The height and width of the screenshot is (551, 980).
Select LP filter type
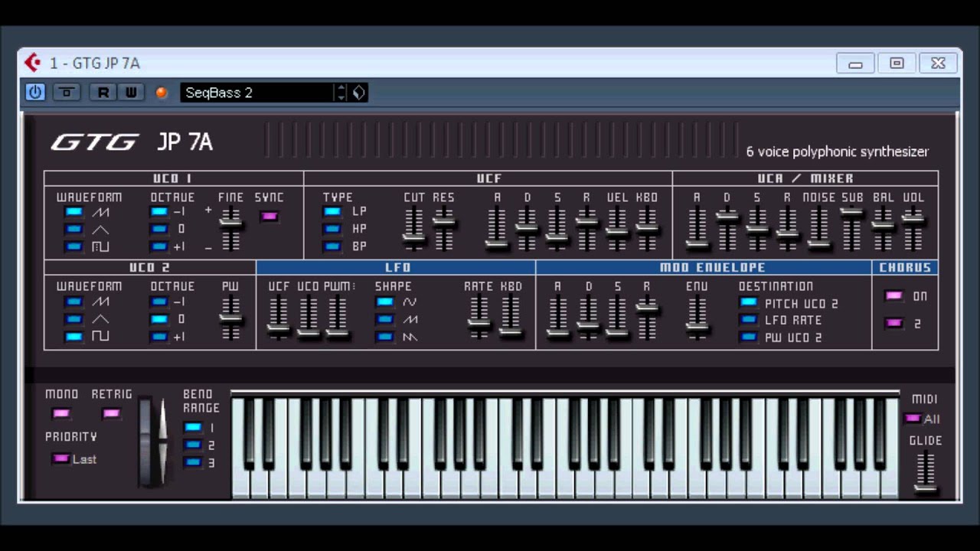pos(332,212)
